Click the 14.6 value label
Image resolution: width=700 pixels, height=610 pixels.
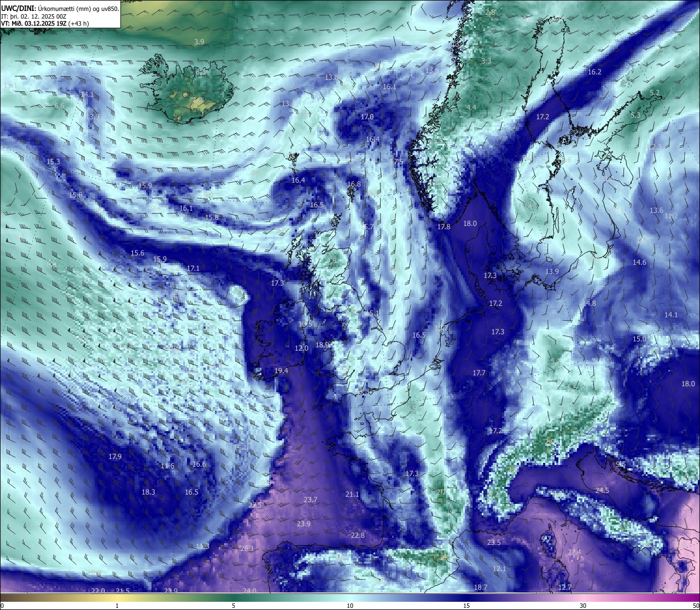pyautogui.click(x=639, y=262)
